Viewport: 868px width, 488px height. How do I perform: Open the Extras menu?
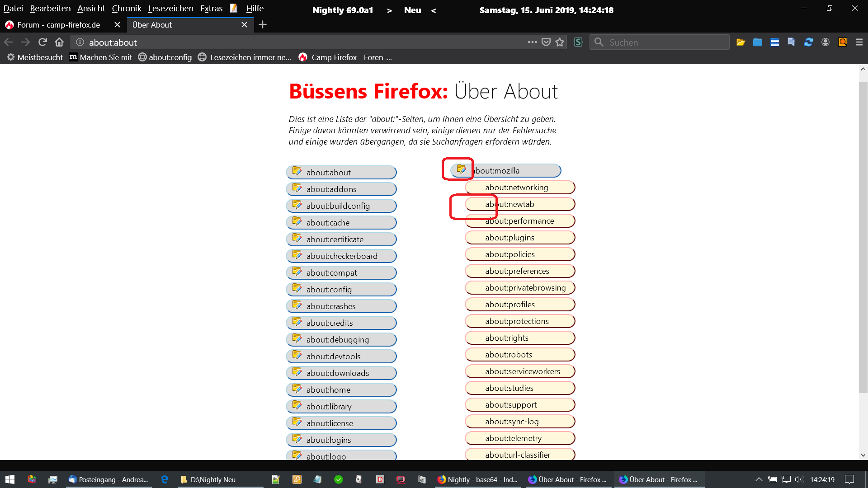211,8
